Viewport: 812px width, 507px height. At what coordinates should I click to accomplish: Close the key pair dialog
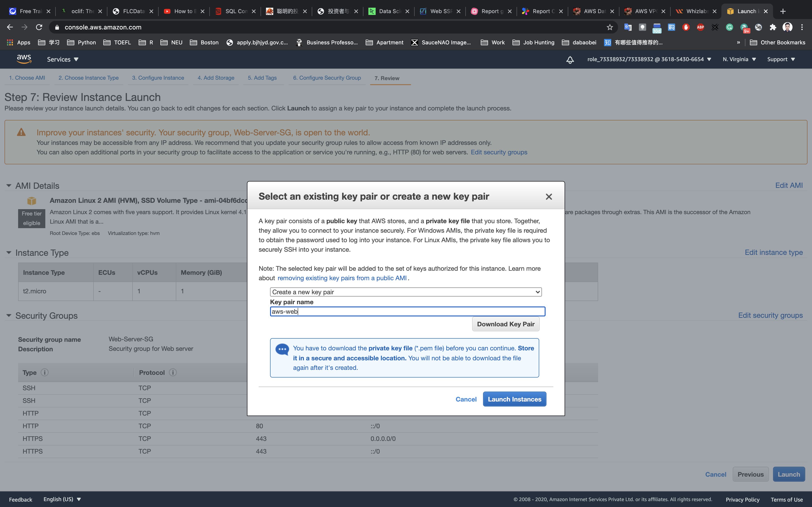(x=549, y=197)
